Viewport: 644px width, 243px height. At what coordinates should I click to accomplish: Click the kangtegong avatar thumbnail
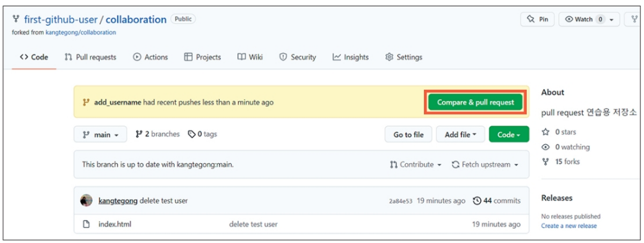(x=86, y=200)
